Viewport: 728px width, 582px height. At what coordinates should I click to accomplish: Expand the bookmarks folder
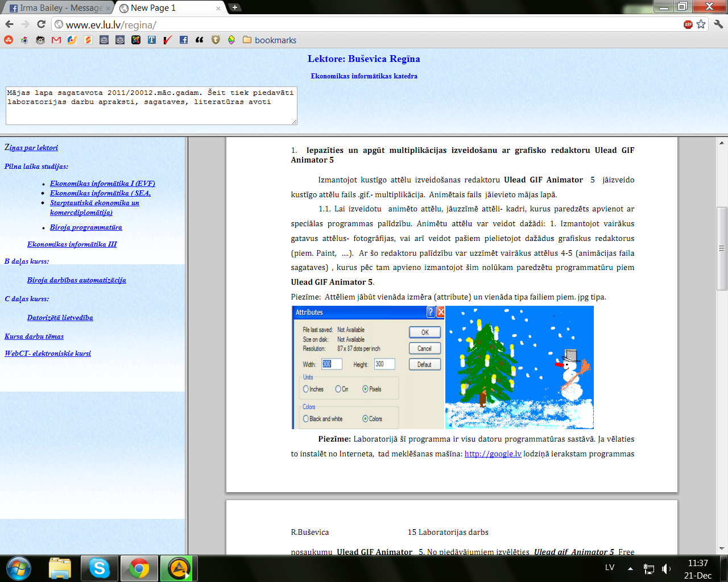[x=269, y=40]
